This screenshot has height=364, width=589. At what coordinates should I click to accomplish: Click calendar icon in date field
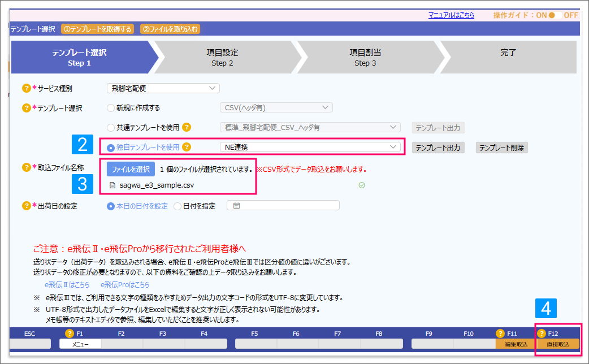[x=237, y=206]
